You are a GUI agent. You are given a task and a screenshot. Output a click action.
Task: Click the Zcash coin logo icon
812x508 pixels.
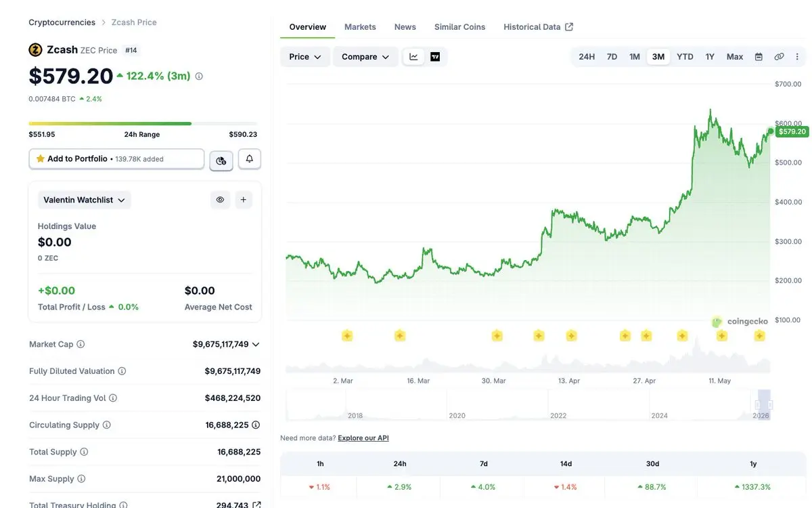(35, 49)
